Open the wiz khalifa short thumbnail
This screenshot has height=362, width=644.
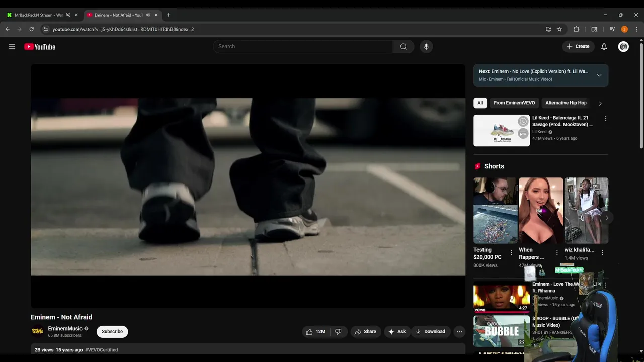[x=586, y=211]
